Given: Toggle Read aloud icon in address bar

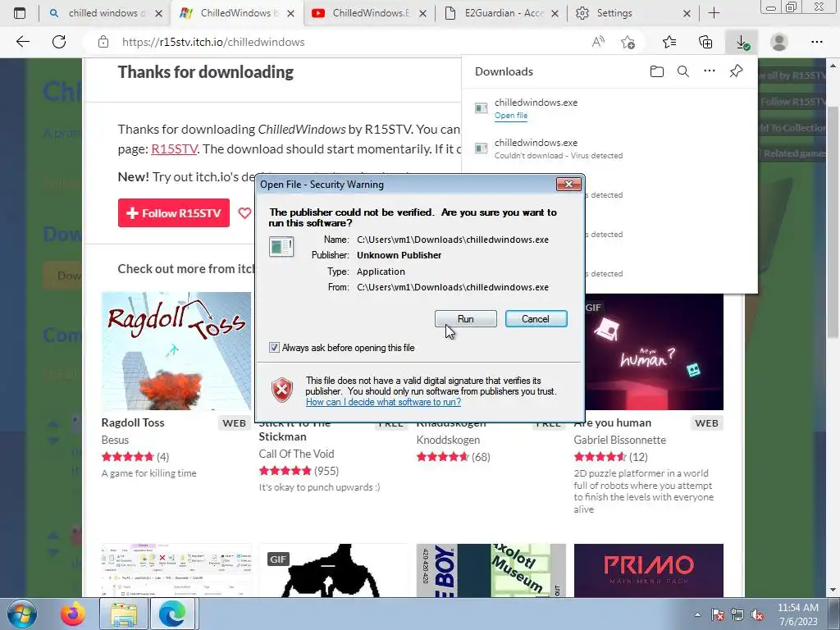Looking at the screenshot, I should pos(598,42).
